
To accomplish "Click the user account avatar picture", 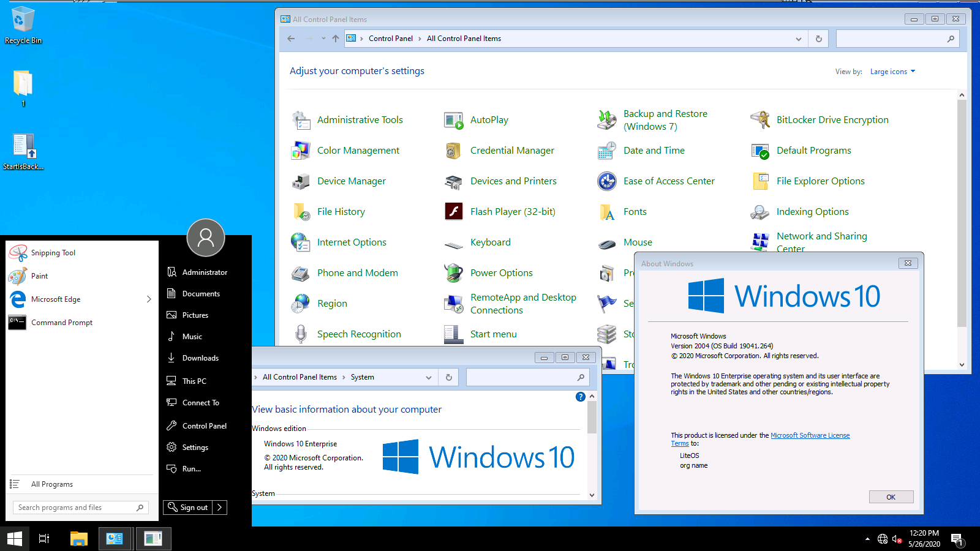I will [x=206, y=238].
